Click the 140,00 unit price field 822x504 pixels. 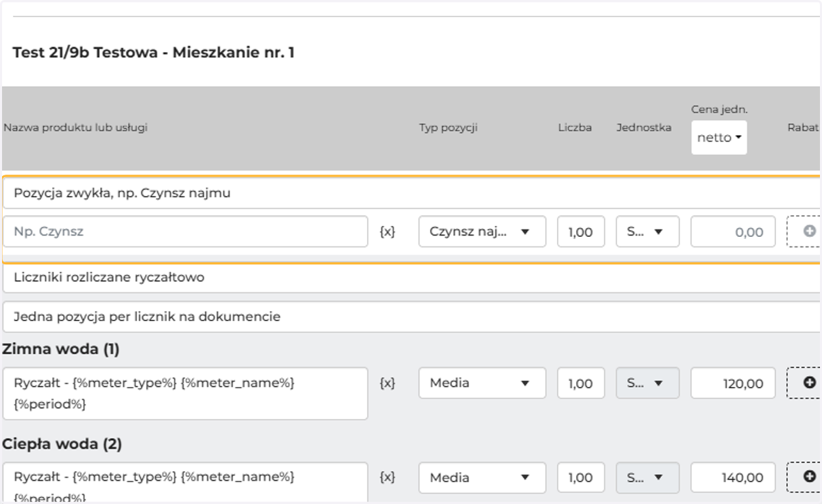tap(733, 477)
